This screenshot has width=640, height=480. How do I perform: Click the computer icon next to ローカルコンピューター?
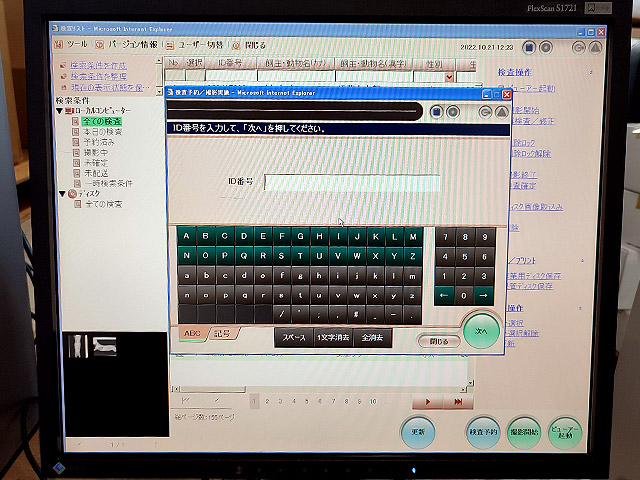point(69,111)
